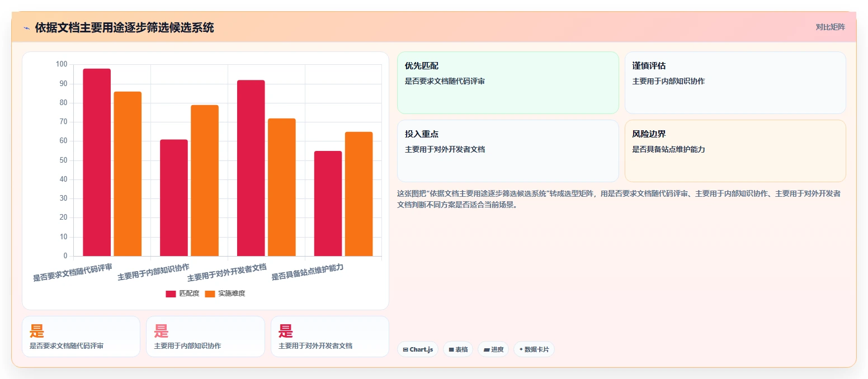
Task: Click the panel title 依据文档主要用途逐步筛选候选系统
Action: (124, 27)
